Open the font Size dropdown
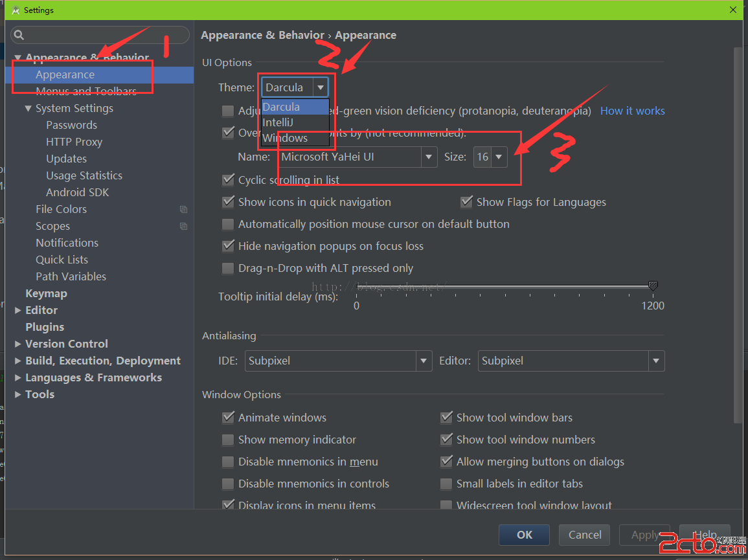The width and height of the screenshot is (748, 560). [x=499, y=157]
